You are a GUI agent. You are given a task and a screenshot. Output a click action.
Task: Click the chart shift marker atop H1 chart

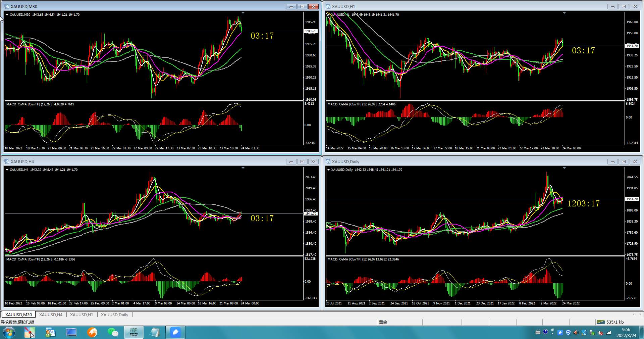tap(565, 13)
